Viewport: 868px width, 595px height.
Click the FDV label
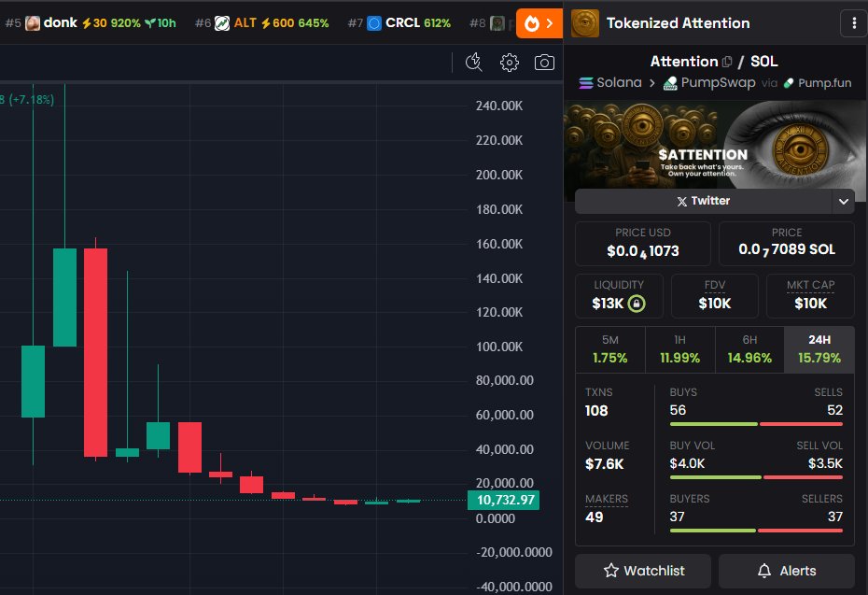click(x=715, y=285)
